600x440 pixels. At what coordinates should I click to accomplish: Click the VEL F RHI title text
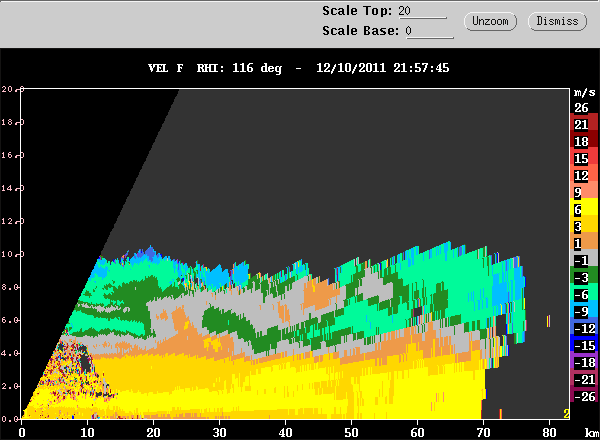click(215, 68)
